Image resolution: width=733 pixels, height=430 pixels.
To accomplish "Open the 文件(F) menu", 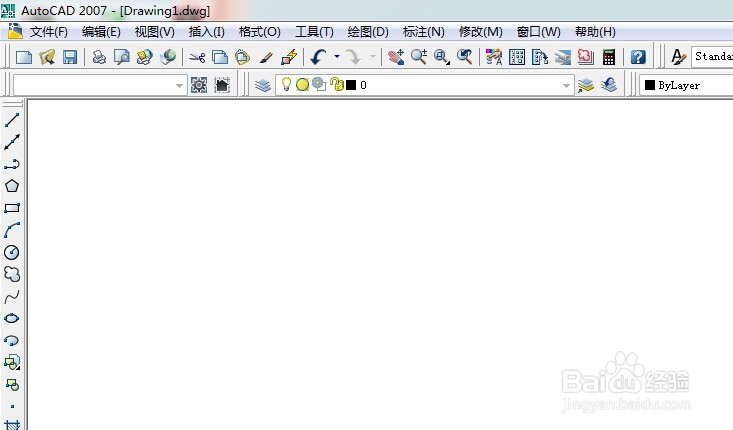I will (x=49, y=32).
